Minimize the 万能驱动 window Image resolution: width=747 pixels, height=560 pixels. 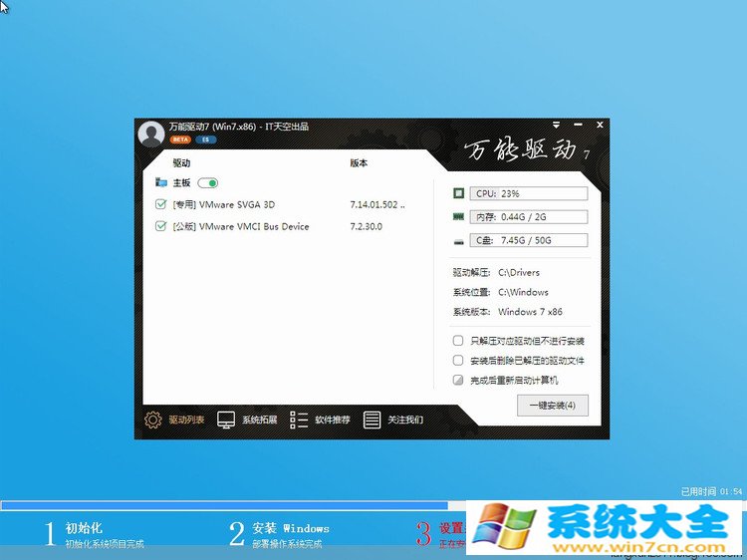(578, 125)
